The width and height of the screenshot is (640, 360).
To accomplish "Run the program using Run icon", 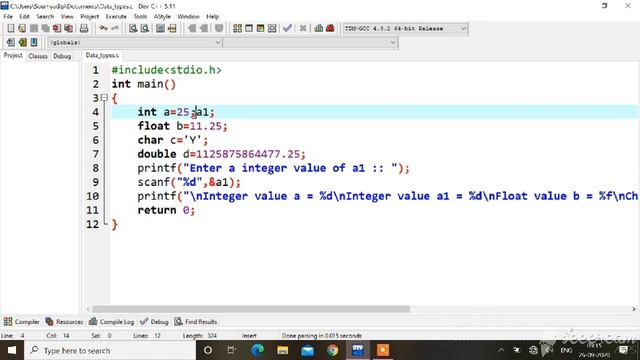I will (x=249, y=28).
